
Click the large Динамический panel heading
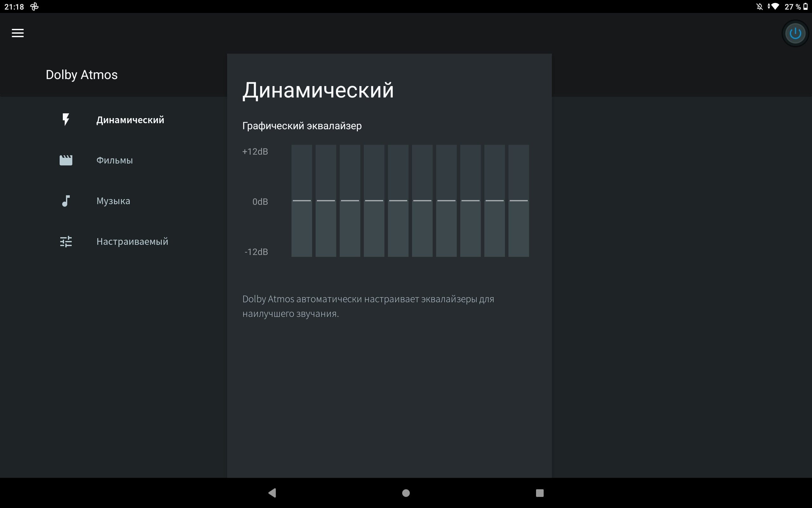pyautogui.click(x=318, y=90)
